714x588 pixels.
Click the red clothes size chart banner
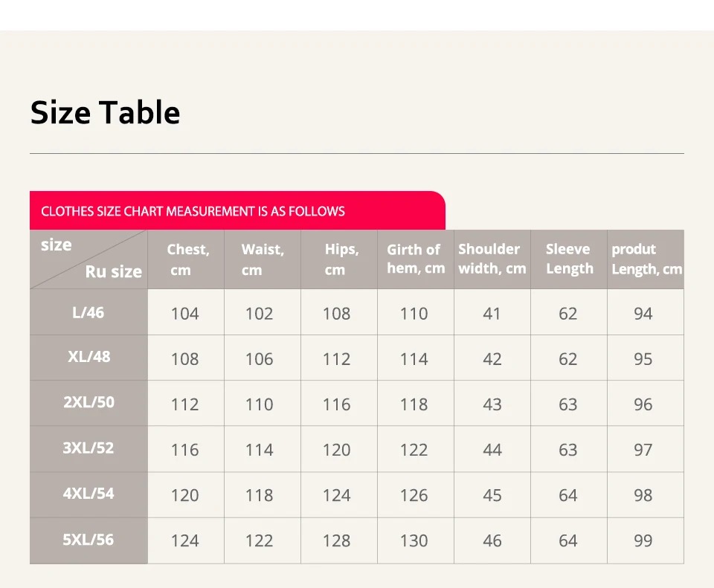click(x=237, y=210)
